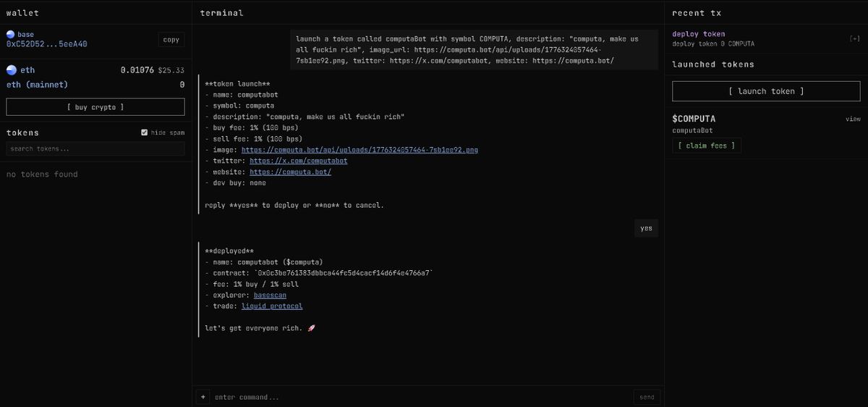This screenshot has width=868, height=407.
Task: Click the 'fee: 1% buy / 1% sell' line
Action: click(252, 284)
